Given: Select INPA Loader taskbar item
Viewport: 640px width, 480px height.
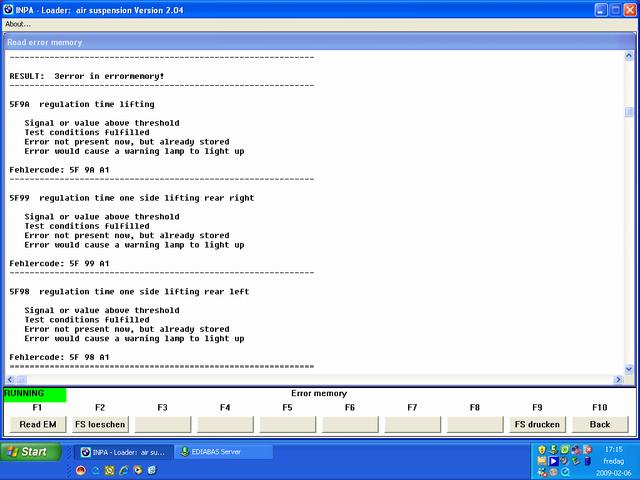Looking at the screenshot, I should pyautogui.click(x=123, y=452).
